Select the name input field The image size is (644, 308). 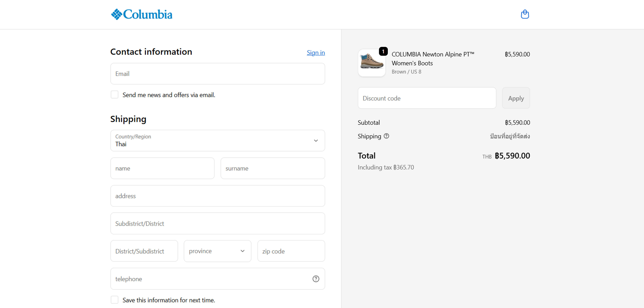[162, 168]
